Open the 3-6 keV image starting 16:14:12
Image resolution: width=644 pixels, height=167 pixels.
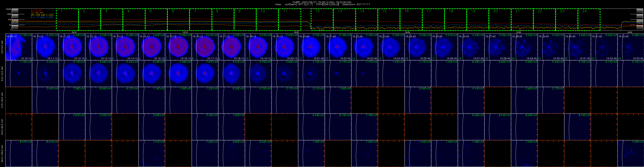coord(152,47)
